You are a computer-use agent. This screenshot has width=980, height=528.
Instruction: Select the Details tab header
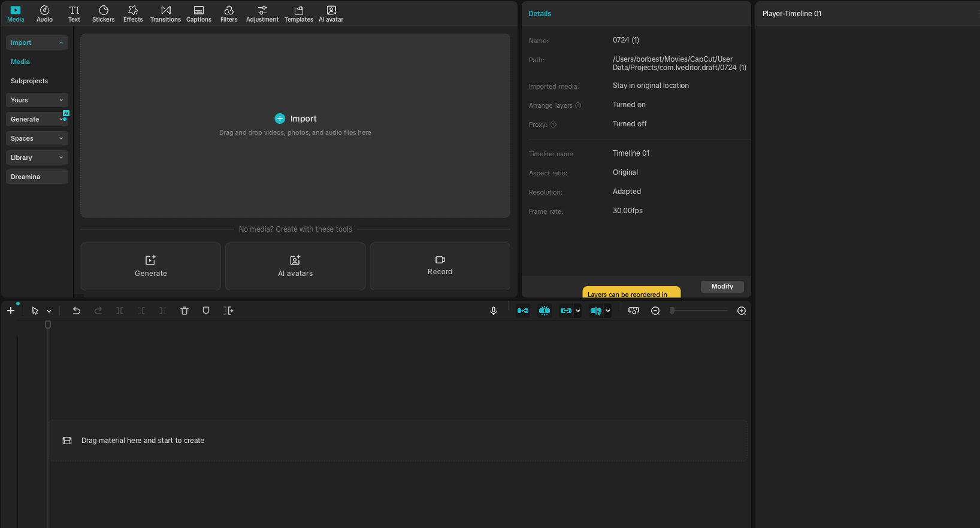click(540, 14)
